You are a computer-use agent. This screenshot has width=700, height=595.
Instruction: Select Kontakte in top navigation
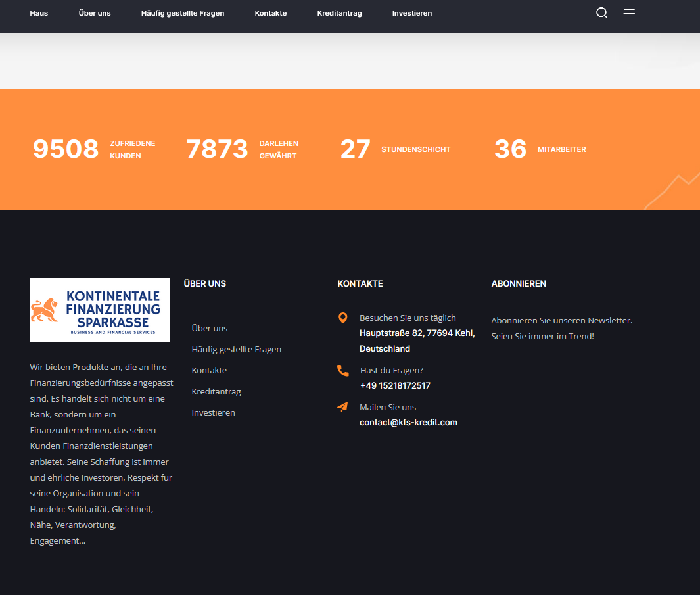(x=271, y=13)
